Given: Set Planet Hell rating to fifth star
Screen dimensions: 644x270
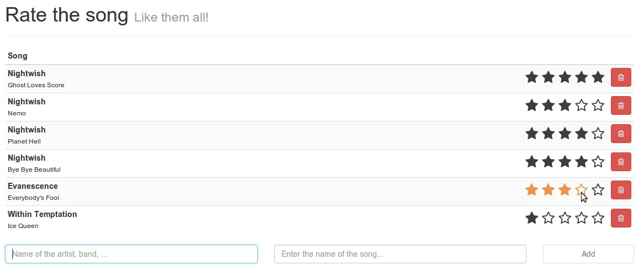Looking at the screenshot, I should (x=598, y=134).
